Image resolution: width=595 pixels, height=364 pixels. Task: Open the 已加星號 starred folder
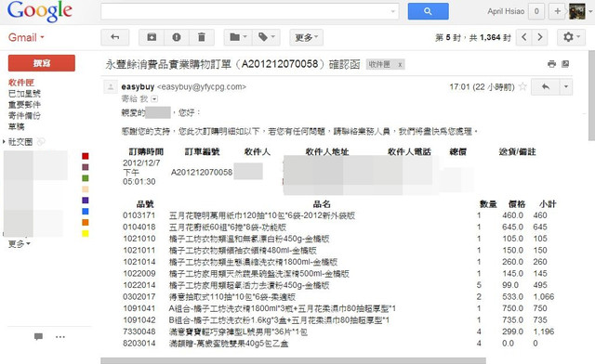pos(24,93)
